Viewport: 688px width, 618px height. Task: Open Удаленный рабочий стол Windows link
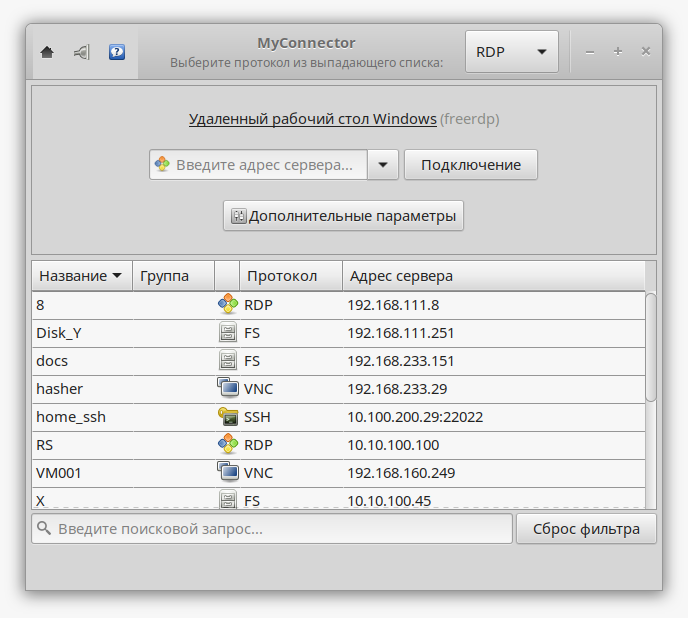312,119
